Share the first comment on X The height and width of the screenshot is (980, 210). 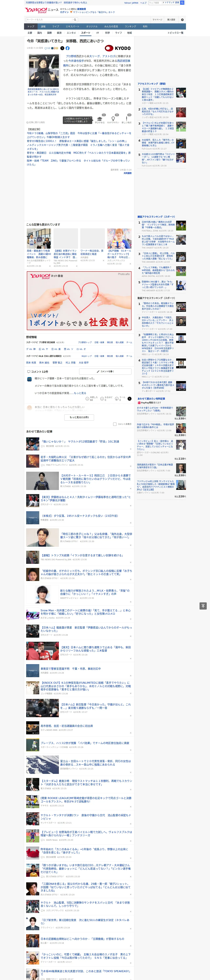tap(129, 398)
